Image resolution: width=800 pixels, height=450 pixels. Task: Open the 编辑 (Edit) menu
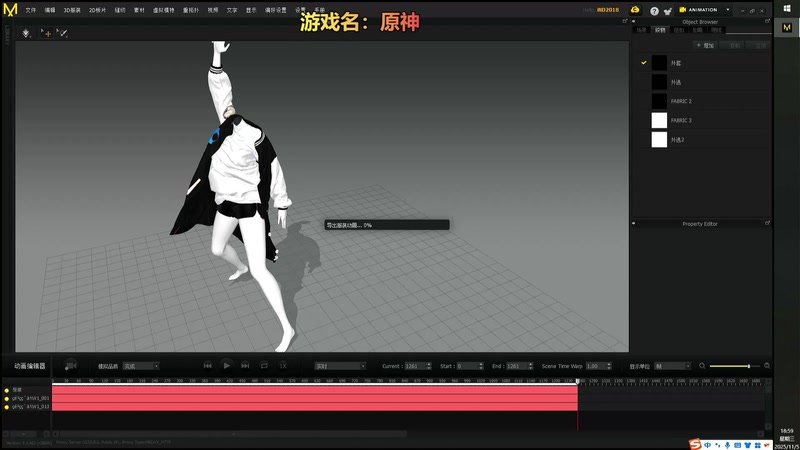pyautogui.click(x=49, y=10)
